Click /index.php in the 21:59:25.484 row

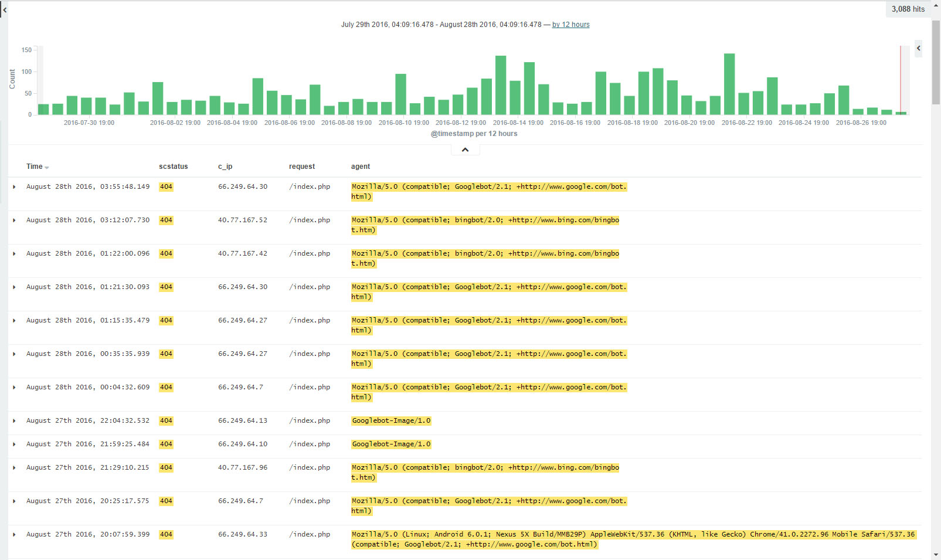tap(310, 444)
